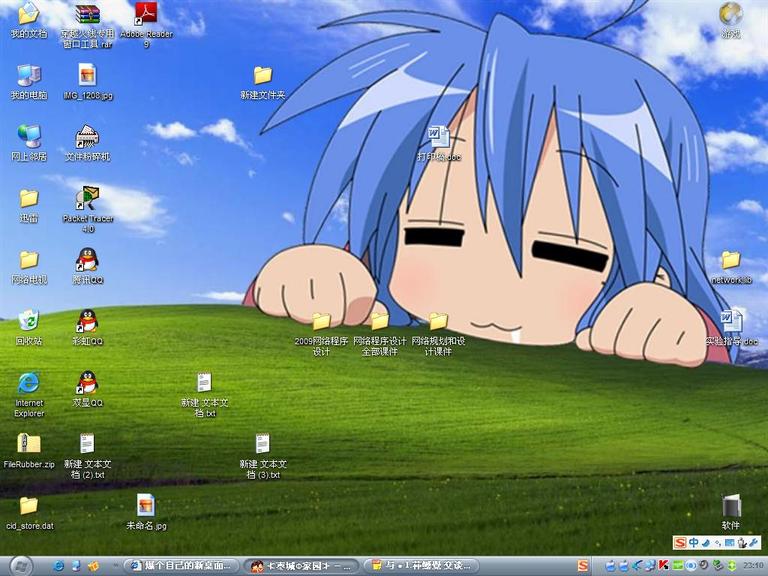Toggle 中 Chinese/English mode on IME bar
This screenshot has height=576, width=768.
click(x=694, y=542)
